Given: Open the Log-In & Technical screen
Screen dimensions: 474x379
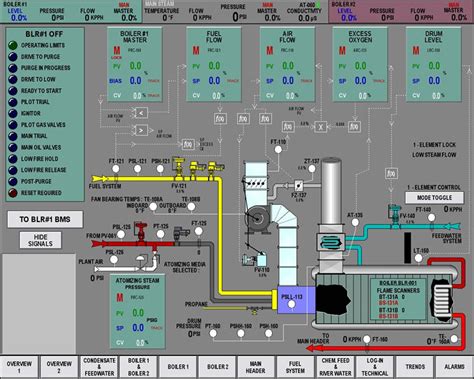Looking at the screenshot, I should tap(375, 367).
